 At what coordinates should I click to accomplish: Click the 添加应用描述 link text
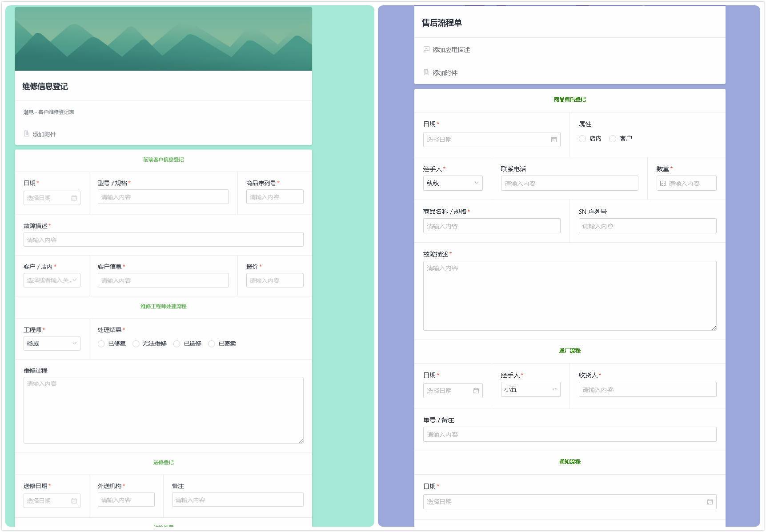tap(451, 50)
